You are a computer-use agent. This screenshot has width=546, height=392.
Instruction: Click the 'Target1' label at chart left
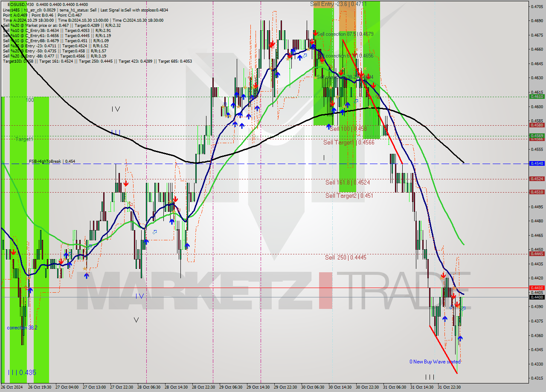(24, 139)
